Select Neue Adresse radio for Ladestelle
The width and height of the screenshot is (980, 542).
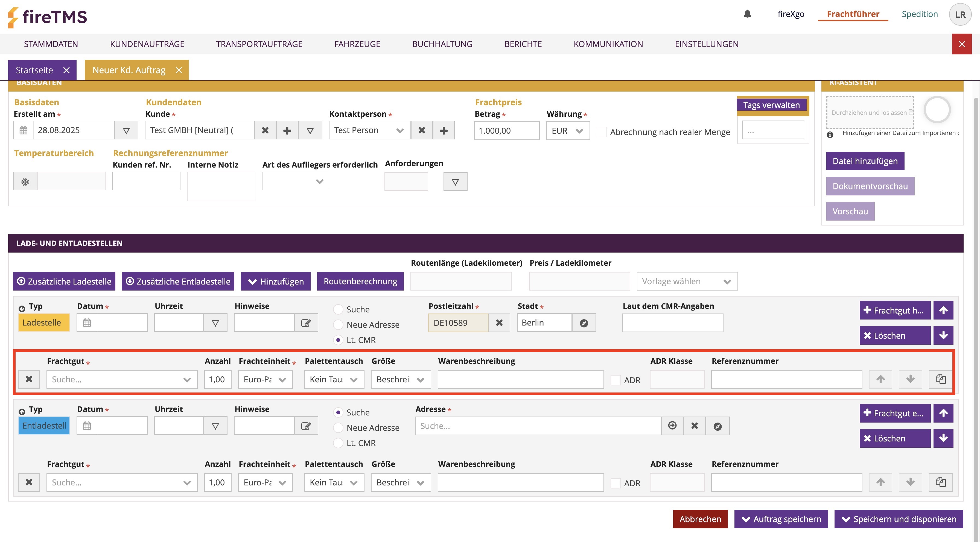point(338,325)
